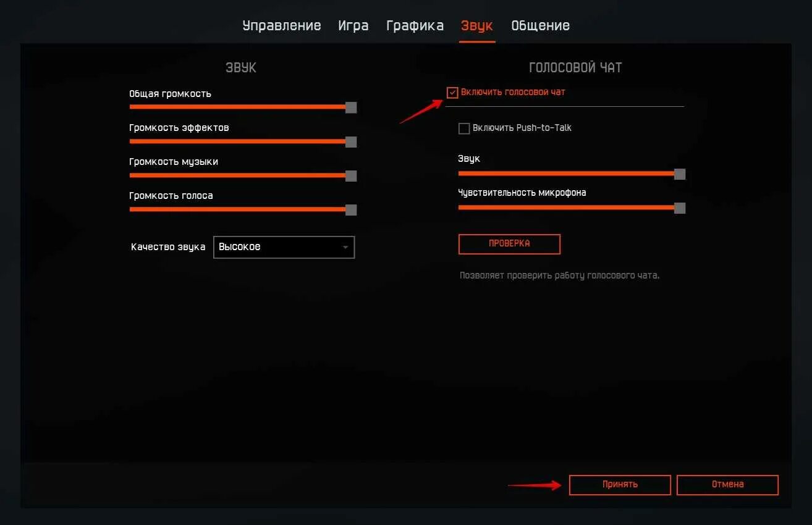The image size is (812, 525).
Task: Enable the Push-to-Talk checkbox
Action: (464, 128)
